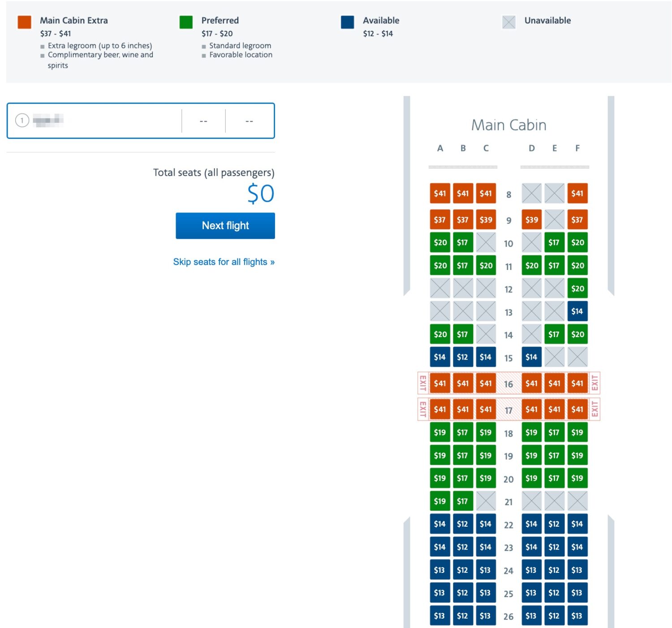Select passenger 1 row to assign a seat
Viewport: 672px width, 628px height.
pyautogui.click(x=140, y=120)
